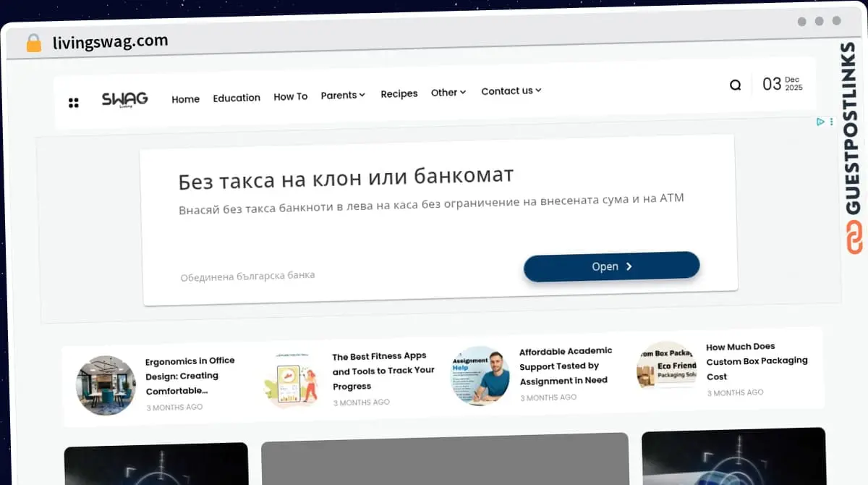Click the four-dot grid menu icon
The image size is (868, 485).
[73, 103]
